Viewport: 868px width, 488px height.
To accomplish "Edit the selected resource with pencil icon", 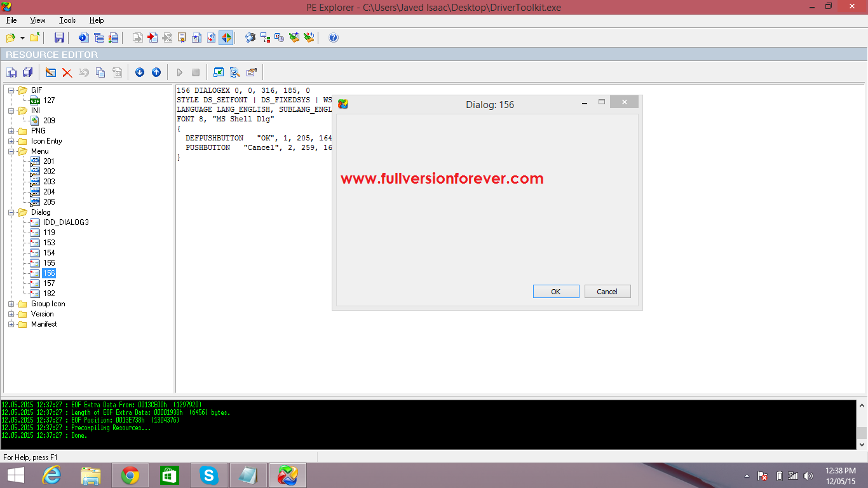I will [x=51, y=72].
